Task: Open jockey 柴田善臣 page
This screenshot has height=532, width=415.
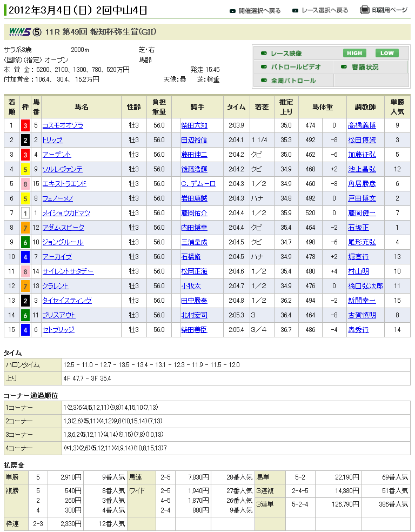Action: 195,330
